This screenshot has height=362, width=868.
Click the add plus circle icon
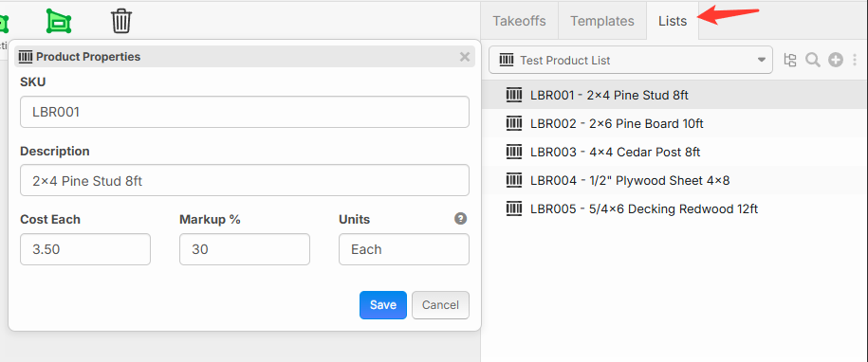[x=836, y=60]
